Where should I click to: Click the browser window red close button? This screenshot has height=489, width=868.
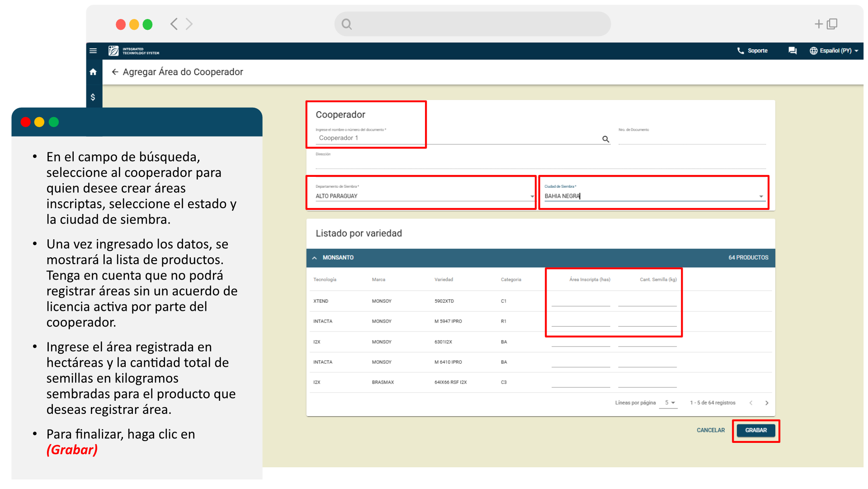(x=121, y=24)
